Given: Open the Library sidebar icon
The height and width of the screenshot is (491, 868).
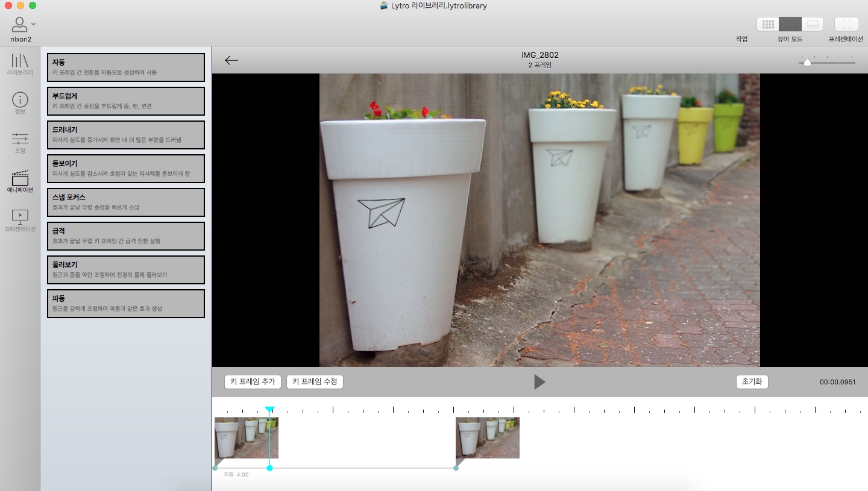Looking at the screenshot, I should (x=20, y=61).
